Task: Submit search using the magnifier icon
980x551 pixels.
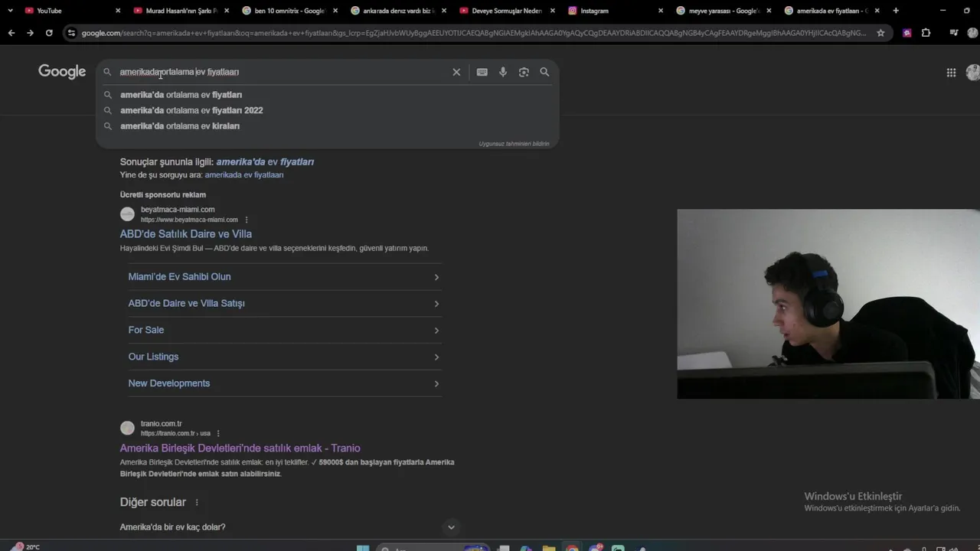Action: click(x=544, y=72)
